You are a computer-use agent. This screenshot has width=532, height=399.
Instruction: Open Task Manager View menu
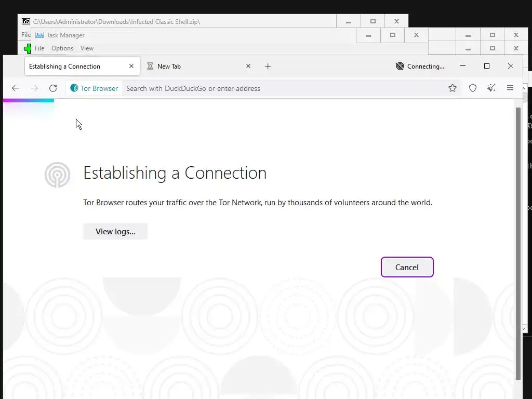coord(87,48)
